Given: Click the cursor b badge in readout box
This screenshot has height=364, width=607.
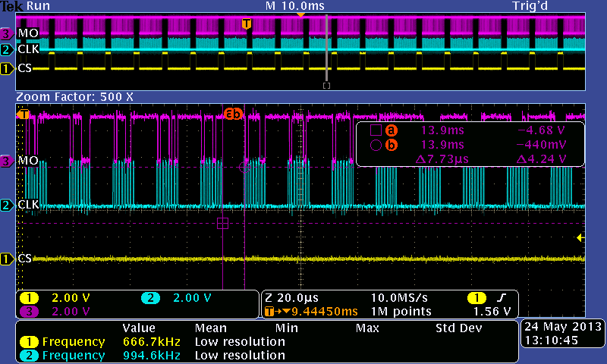Looking at the screenshot, I should click(392, 145).
